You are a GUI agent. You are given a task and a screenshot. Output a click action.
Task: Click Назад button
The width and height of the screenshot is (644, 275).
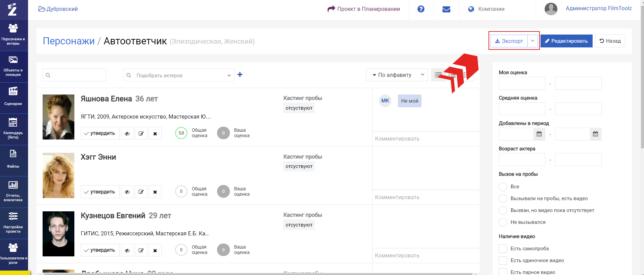tap(610, 41)
